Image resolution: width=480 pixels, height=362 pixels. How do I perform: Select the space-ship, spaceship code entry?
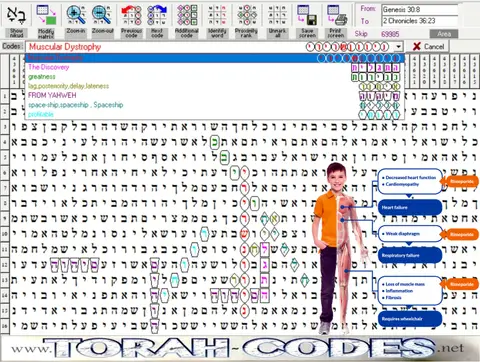[x=215, y=105]
